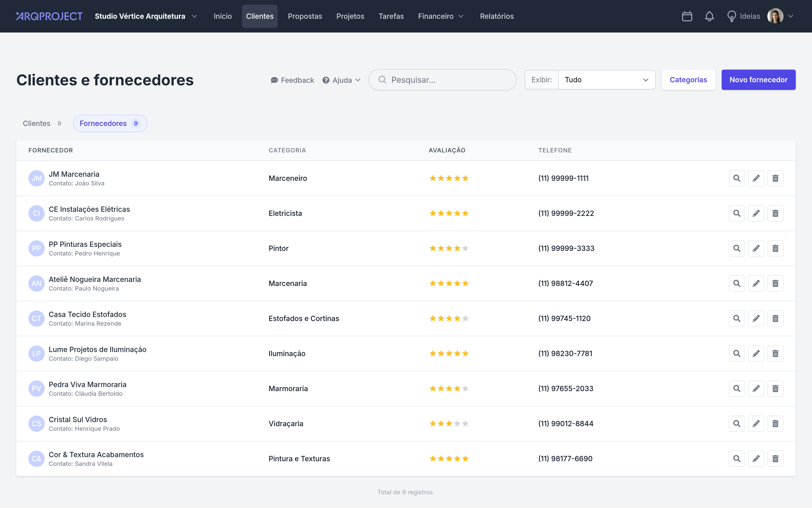Select the Fornecedores tab
Image resolution: width=812 pixels, height=508 pixels.
click(110, 123)
